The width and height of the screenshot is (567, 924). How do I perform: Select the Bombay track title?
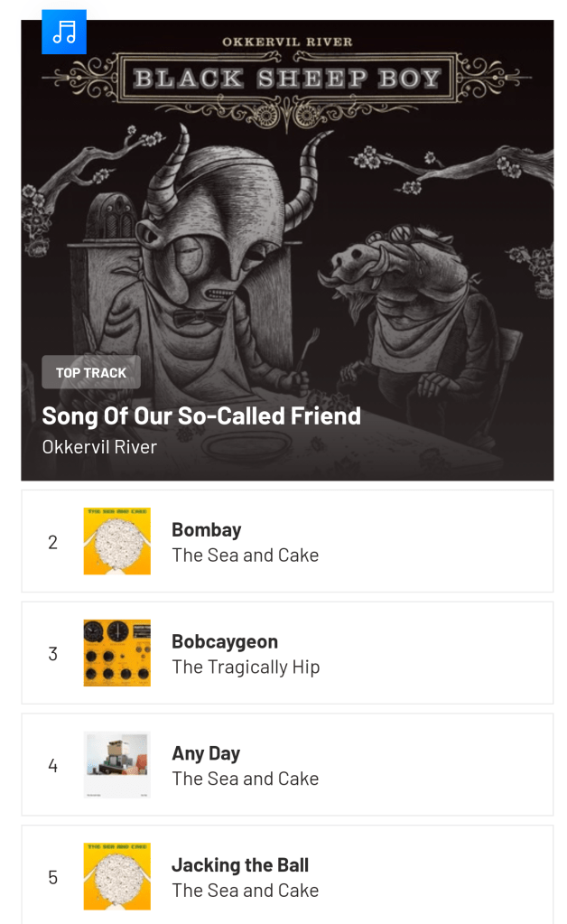[x=207, y=529]
